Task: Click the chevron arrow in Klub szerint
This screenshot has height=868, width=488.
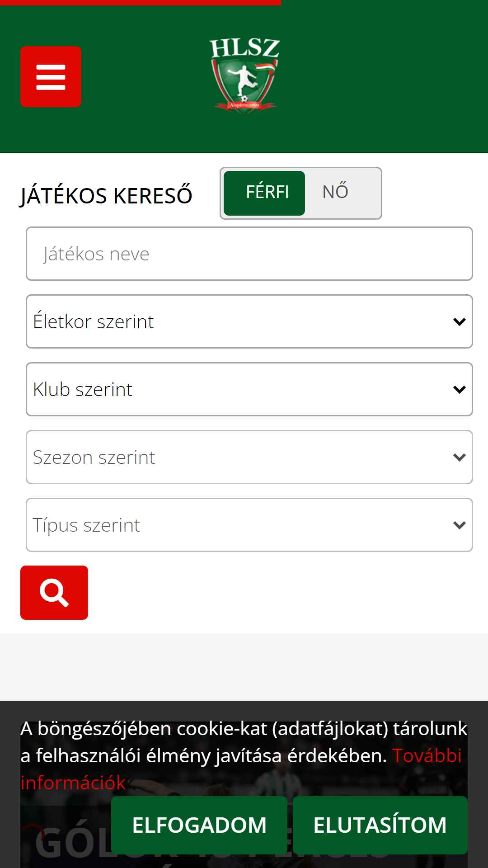Action: tap(459, 389)
